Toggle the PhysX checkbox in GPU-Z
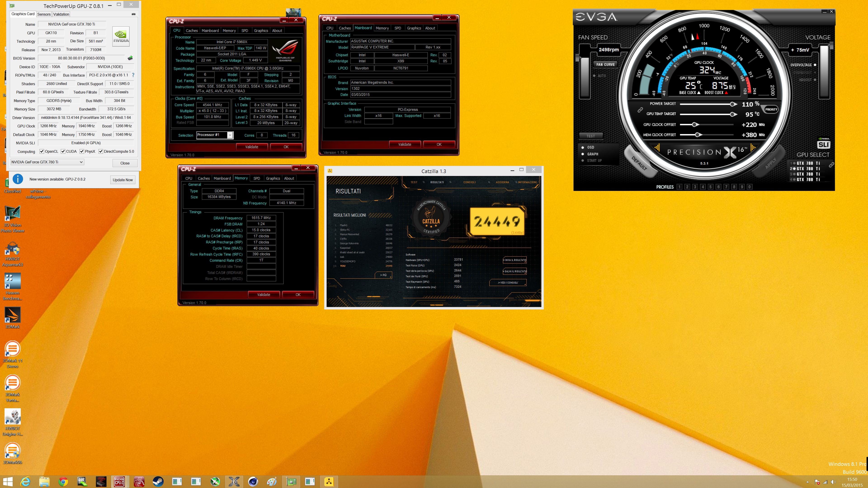The height and width of the screenshot is (488, 868). click(x=82, y=152)
